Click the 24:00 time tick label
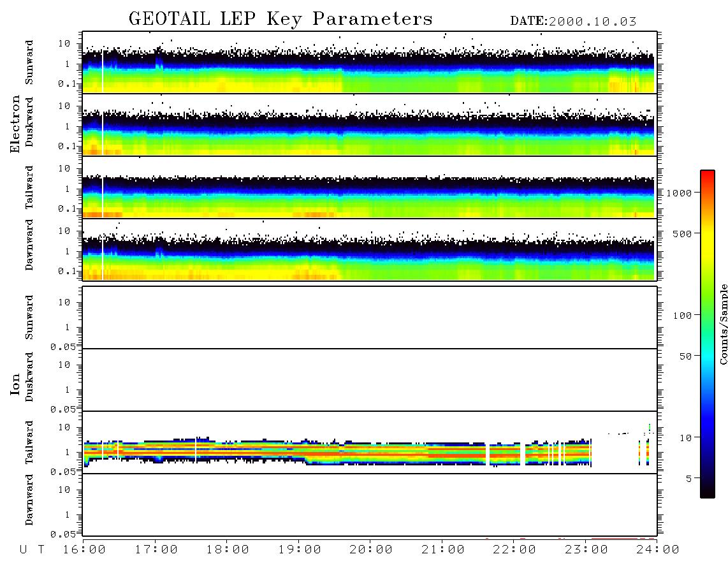This screenshot has height=561, width=728. coord(658,550)
